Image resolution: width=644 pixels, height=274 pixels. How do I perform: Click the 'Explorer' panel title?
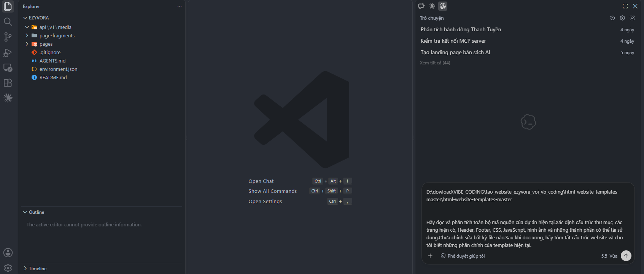tap(31, 6)
